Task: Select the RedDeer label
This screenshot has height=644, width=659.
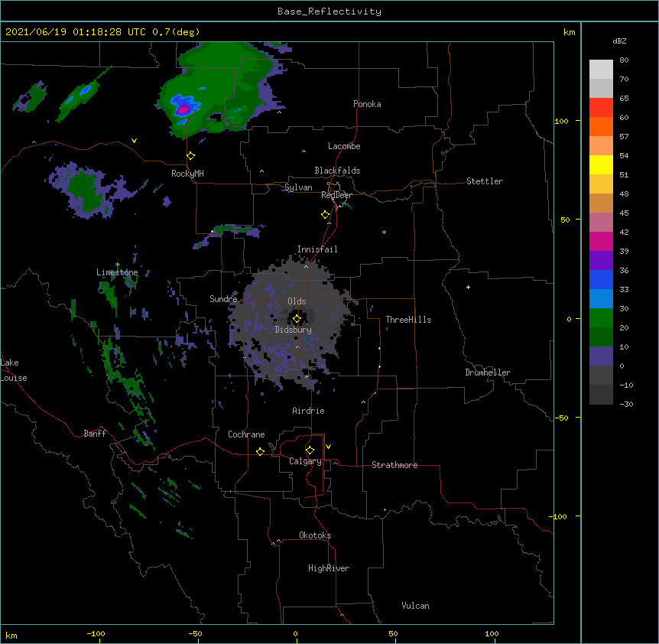Action: (336, 195)
